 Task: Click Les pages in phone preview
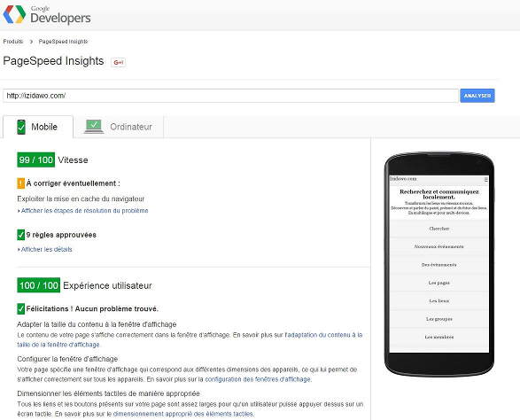[x=439, y=283]
